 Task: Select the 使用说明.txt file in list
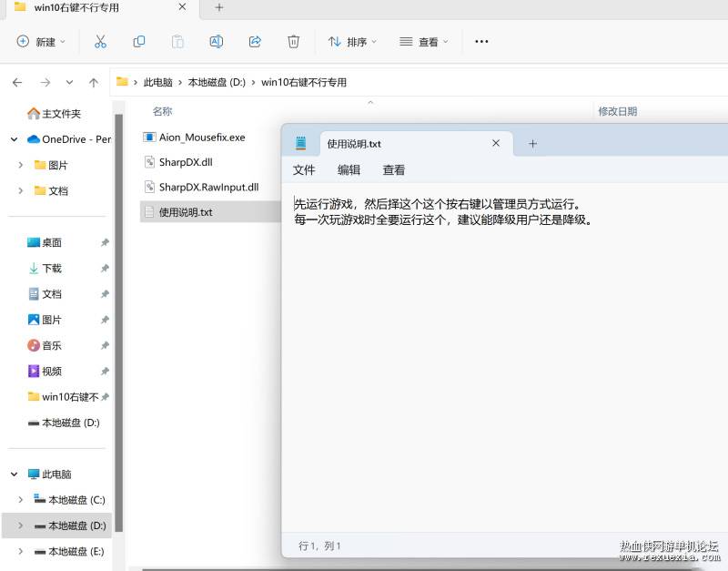click(210, 212)
